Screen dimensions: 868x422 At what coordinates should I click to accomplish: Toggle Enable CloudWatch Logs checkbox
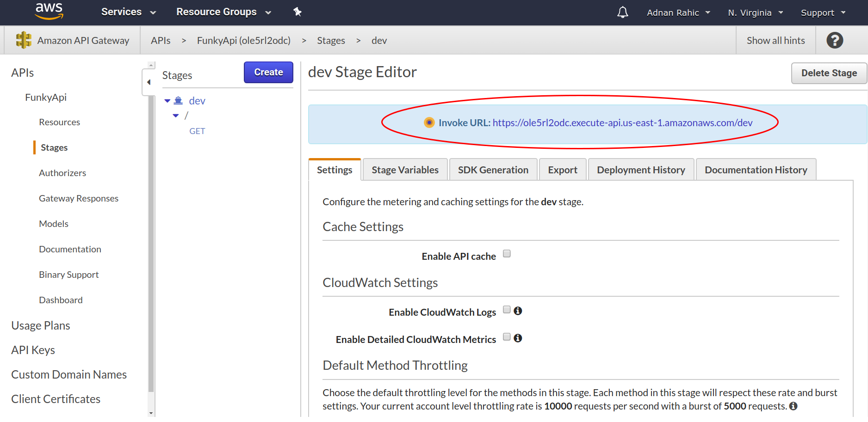pyautogui.click(x=507, y=310)
